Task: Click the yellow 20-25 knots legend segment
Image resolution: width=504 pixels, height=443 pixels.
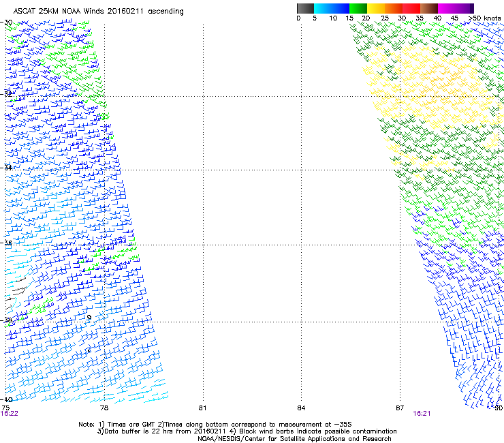Action: point(376,8)
